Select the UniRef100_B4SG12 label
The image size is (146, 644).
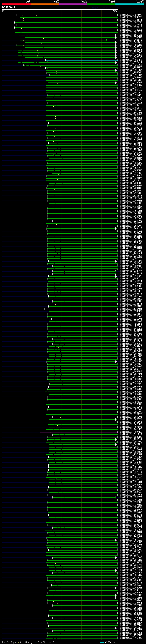[x=131, y=123]
